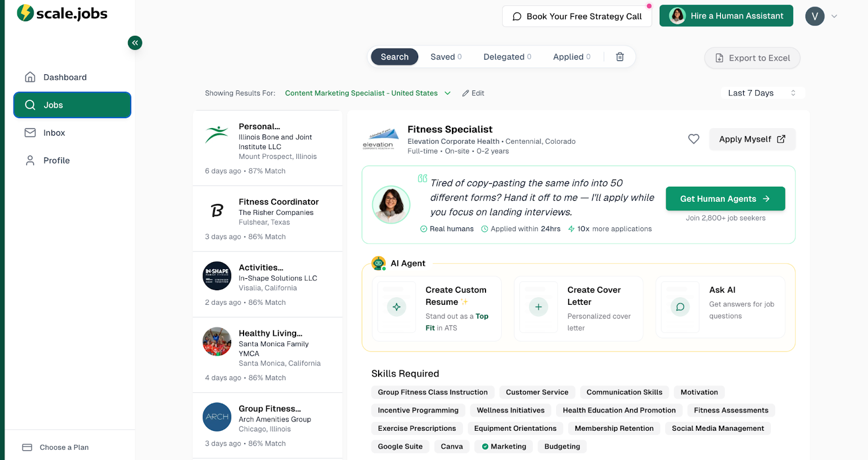868x460 pixels.
Task: Save the Fitness Specialist job with the heart icon
Action: coord(693,139)
